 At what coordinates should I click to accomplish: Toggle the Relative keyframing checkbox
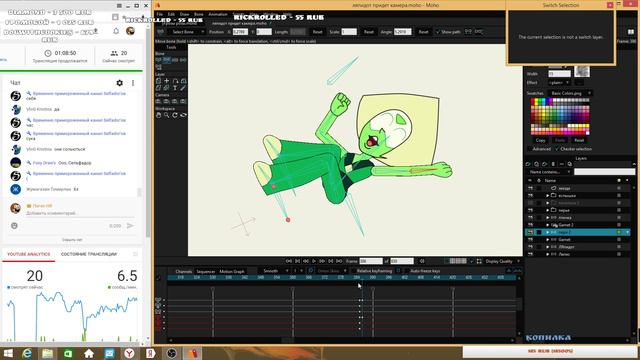tap(353, 271)
